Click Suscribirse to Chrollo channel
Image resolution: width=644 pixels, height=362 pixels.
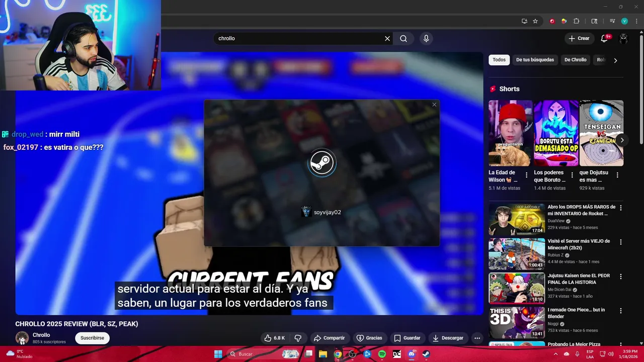[92, 338]
